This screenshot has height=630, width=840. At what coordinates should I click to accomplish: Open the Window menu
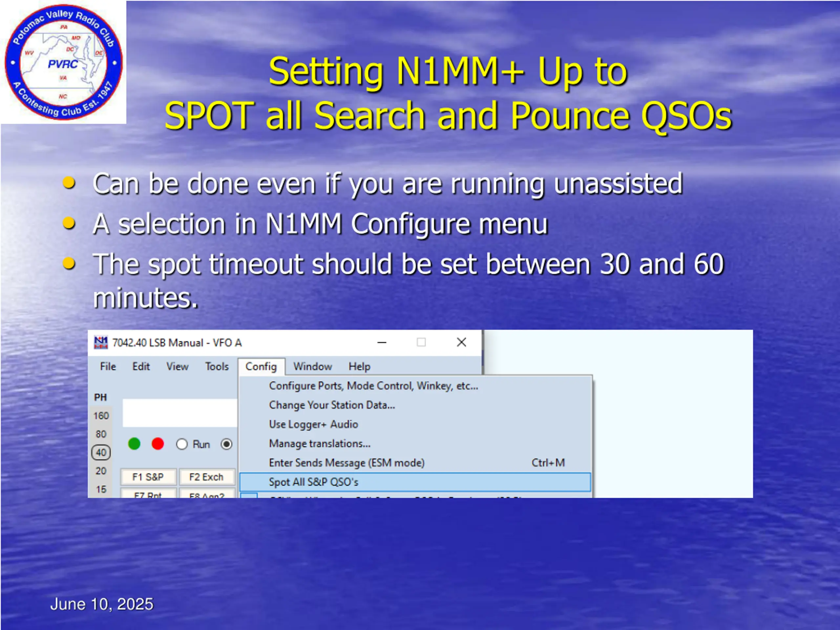pyautogui.click(x=312, y=367)
